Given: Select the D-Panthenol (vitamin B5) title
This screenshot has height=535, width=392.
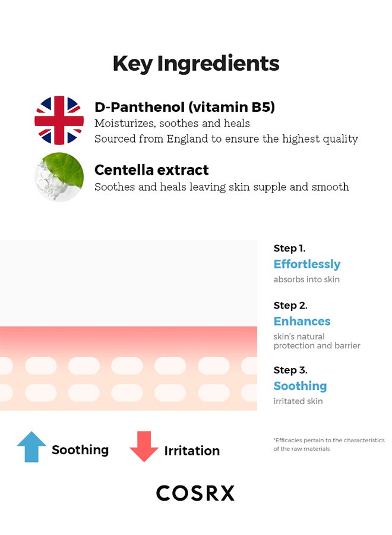Looking at the screenshot, I should coord(184,107).
